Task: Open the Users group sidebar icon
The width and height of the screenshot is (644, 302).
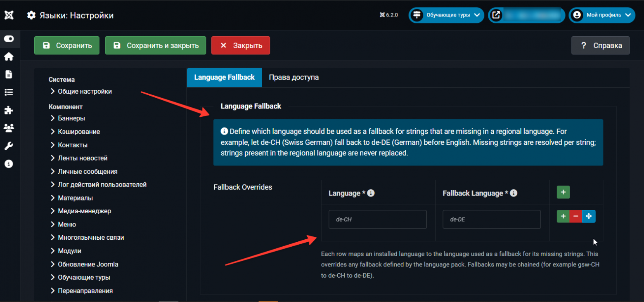Action: pyautogui.click(x=9, y=128)
